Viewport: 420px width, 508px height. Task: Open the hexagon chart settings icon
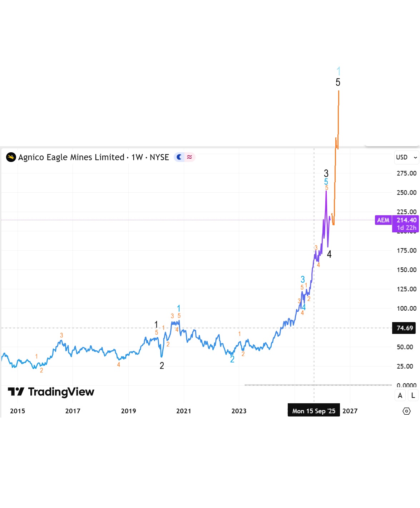pos(406,411)
